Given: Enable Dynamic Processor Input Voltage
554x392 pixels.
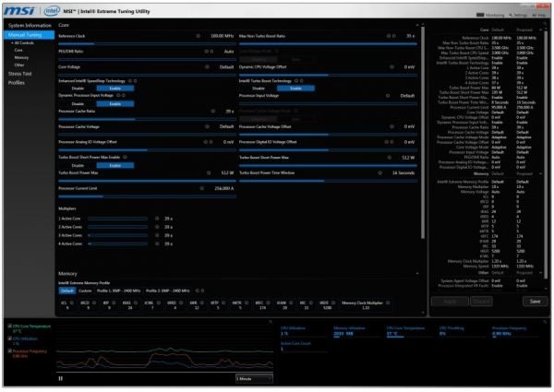Looking at the screenshot, I should tap(115, 103).
